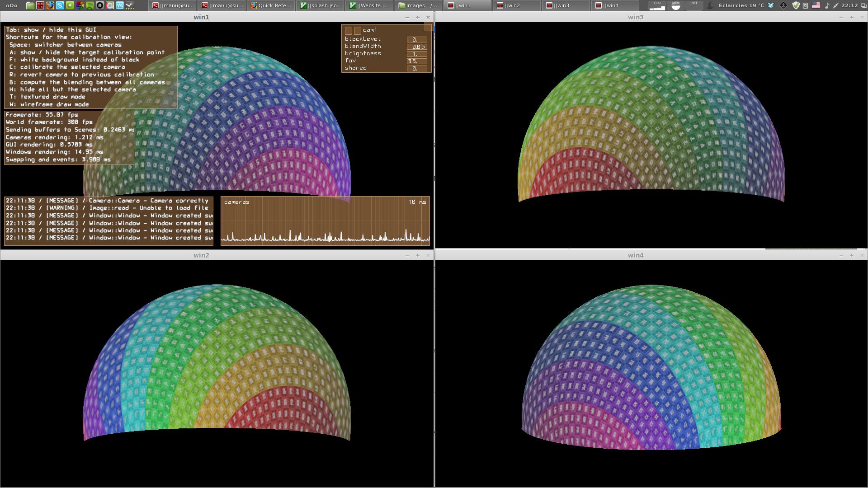Open the green hash chat launcher
The height and width of the screenshot is (488, 868).
point(70,5)
